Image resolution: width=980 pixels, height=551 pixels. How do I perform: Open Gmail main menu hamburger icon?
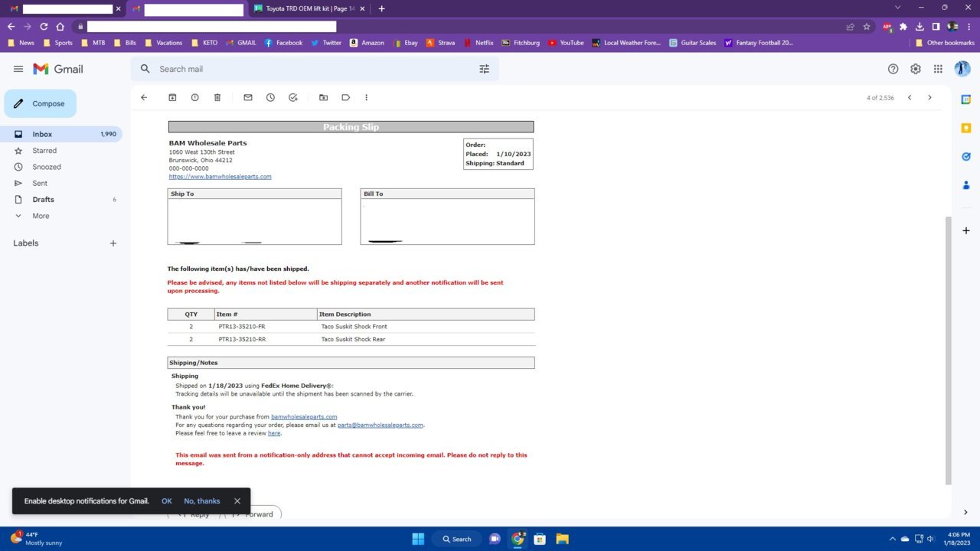[x=18, y=69]
